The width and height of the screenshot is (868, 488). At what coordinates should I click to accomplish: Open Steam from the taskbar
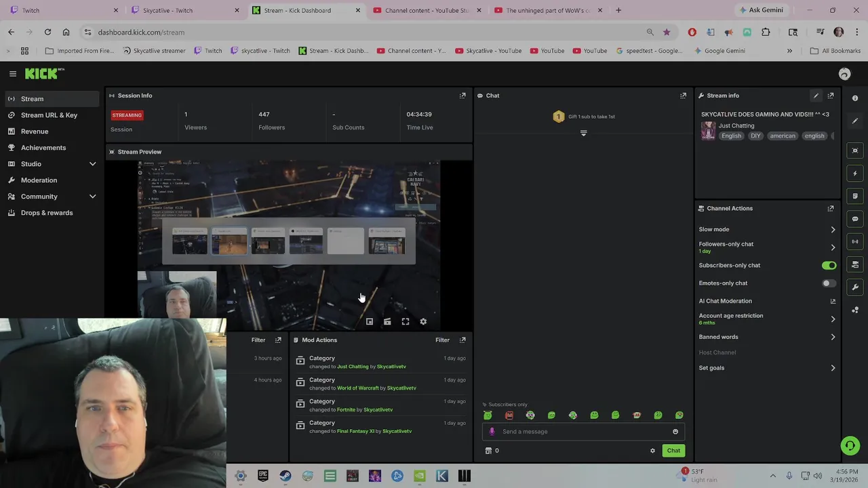(285, 476)
